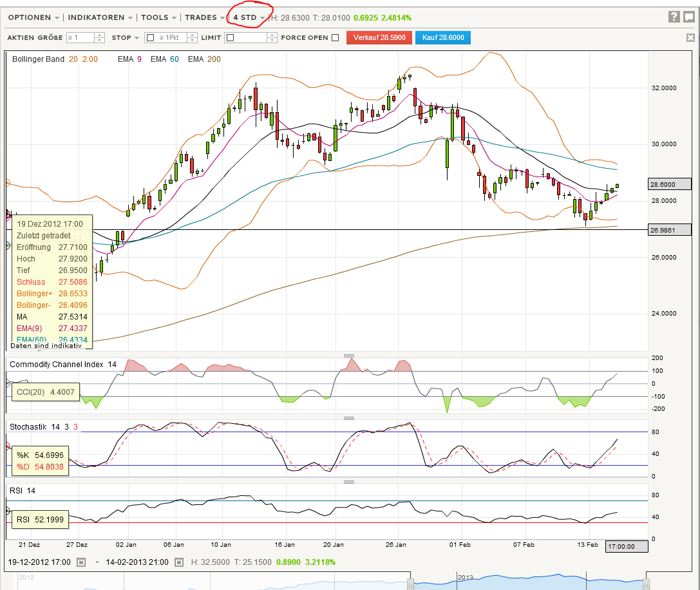The width and height of the screenshot is (700, 590).
Task: Click %D 54.8038 stochastic value
Action: [40, 467]
